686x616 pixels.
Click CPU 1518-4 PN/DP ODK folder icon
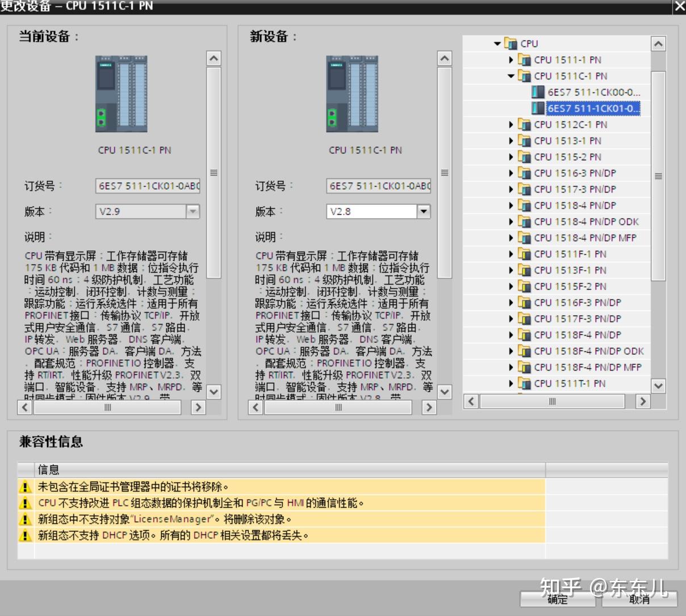tap(524, 221)
